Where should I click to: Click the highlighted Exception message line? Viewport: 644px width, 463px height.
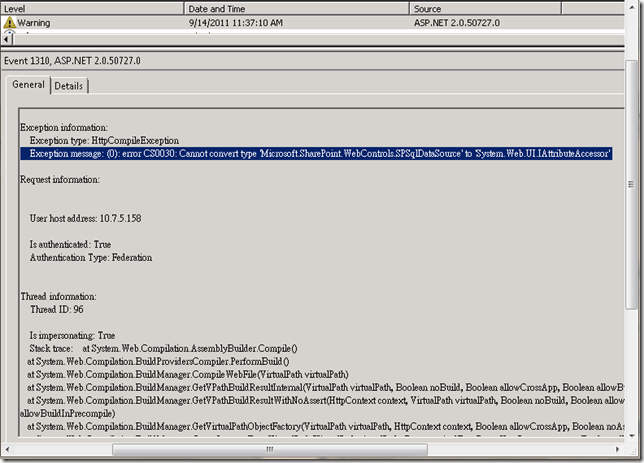point(316,154)
